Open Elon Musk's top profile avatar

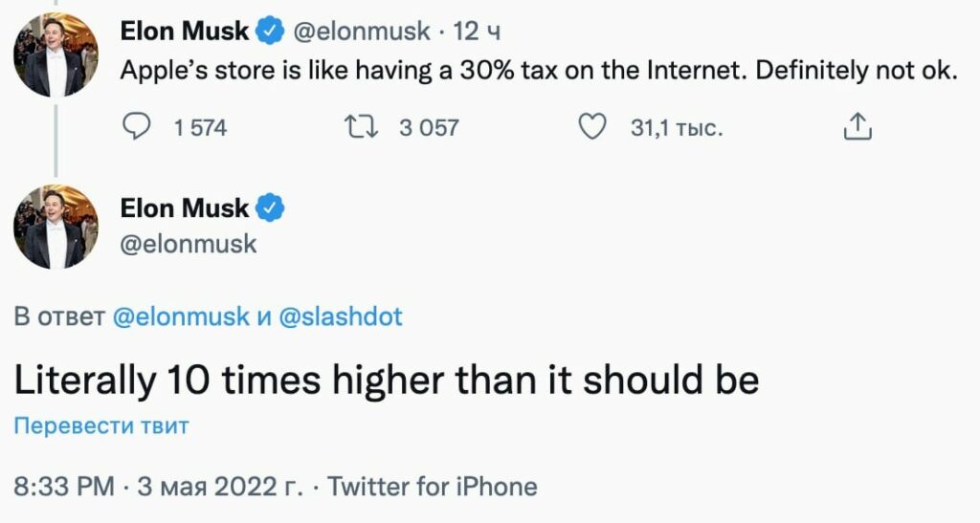pos(56,54)
